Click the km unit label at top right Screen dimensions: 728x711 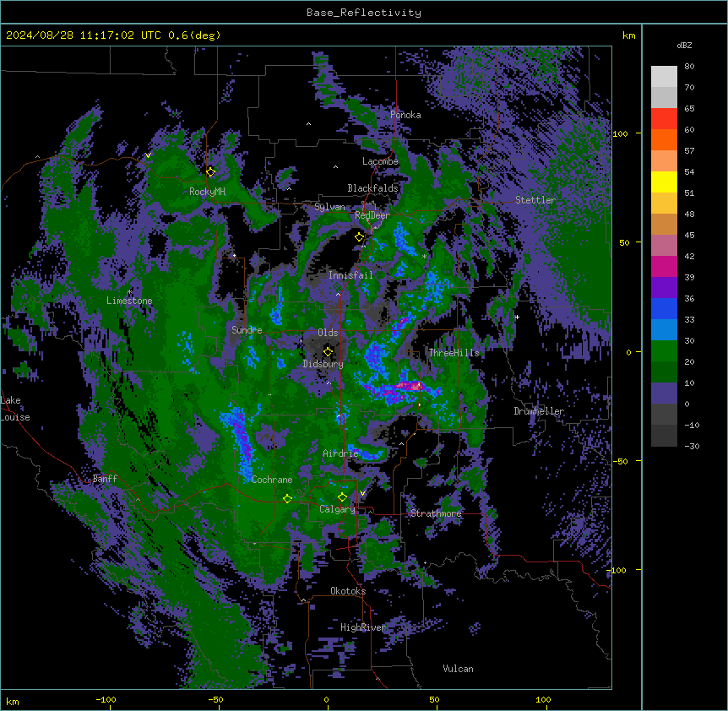[x=628, y=35]
